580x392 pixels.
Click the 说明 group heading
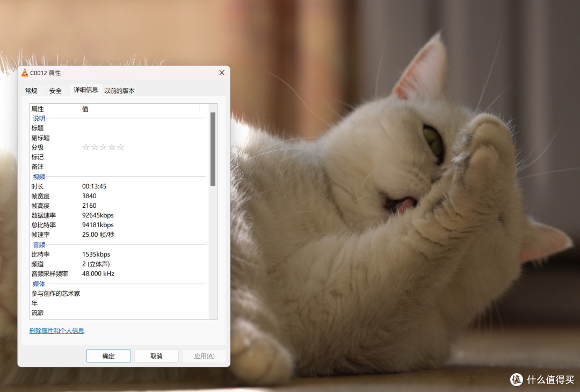pos(39,118)
